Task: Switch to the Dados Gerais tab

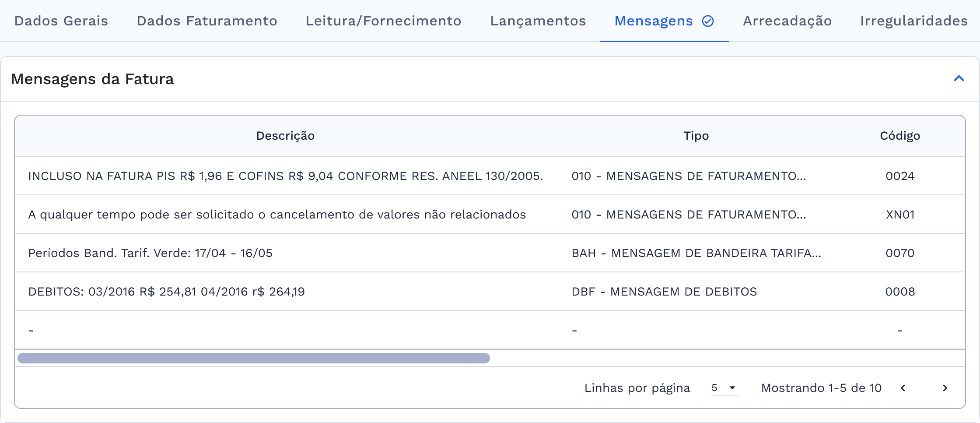Action: [x=60, y=21]
